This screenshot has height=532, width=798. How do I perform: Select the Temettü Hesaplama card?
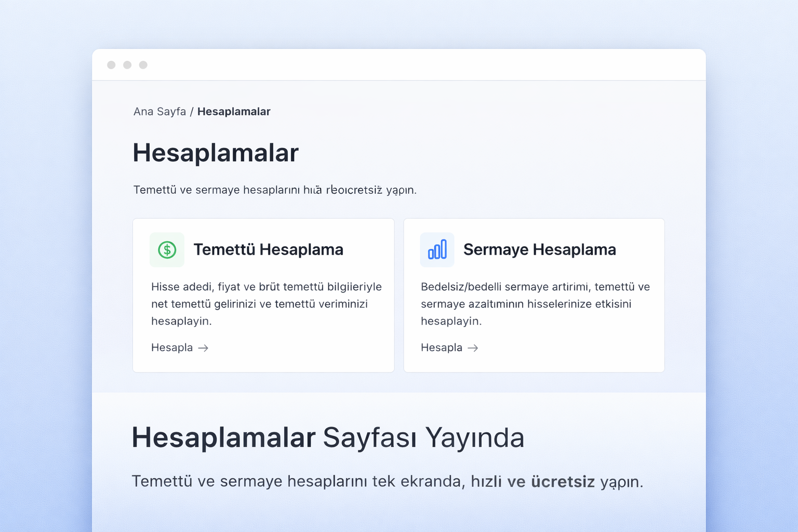pyautogui.click(x=263, y=295)
